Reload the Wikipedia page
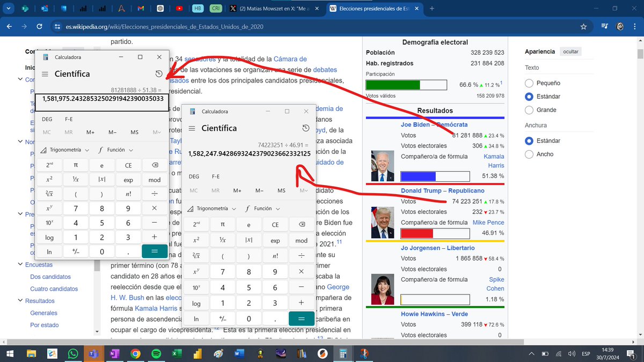This screenshot has width=644, height=362. 39,26
